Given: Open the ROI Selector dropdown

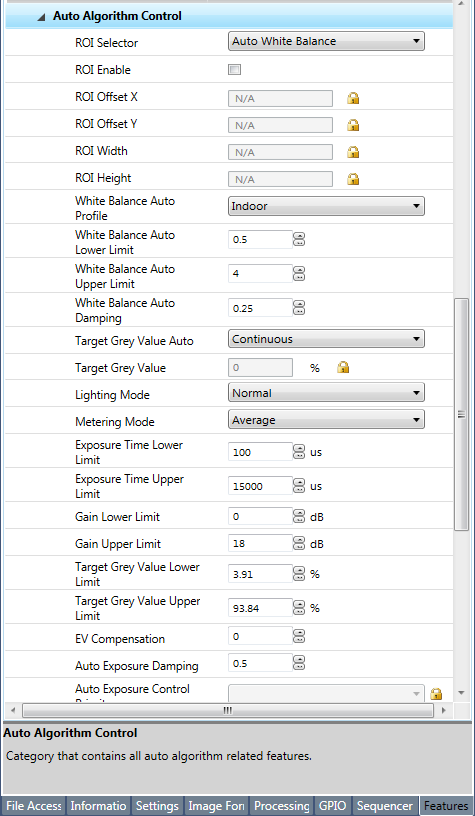Looking at the screenshot, I should point(326,41).
